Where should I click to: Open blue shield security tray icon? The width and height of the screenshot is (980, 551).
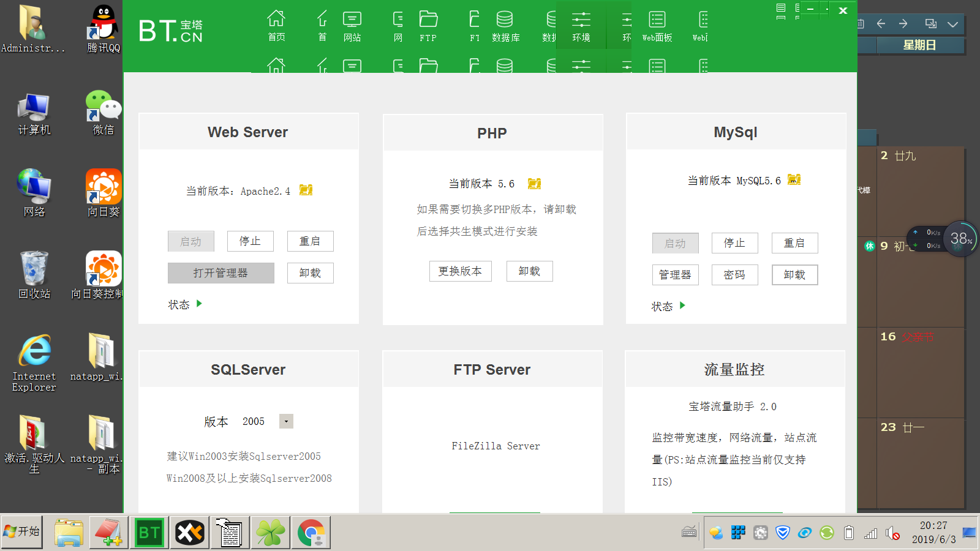pos(782,533)
